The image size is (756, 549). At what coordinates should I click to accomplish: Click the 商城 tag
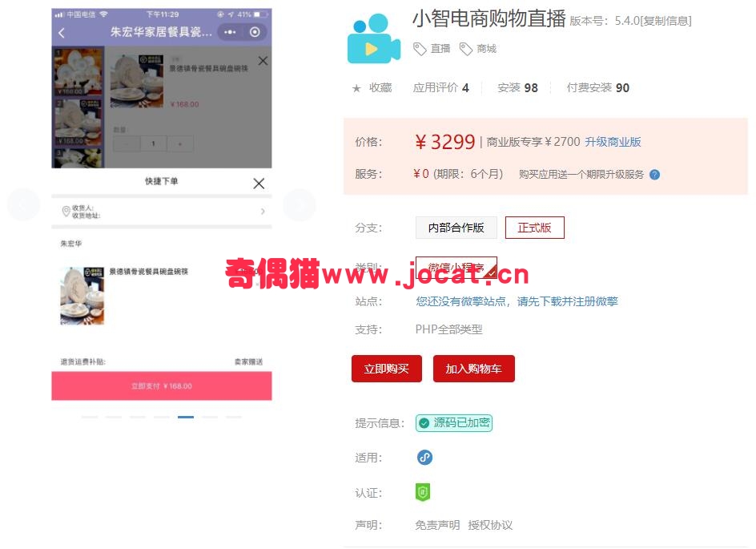pos(486,49)
